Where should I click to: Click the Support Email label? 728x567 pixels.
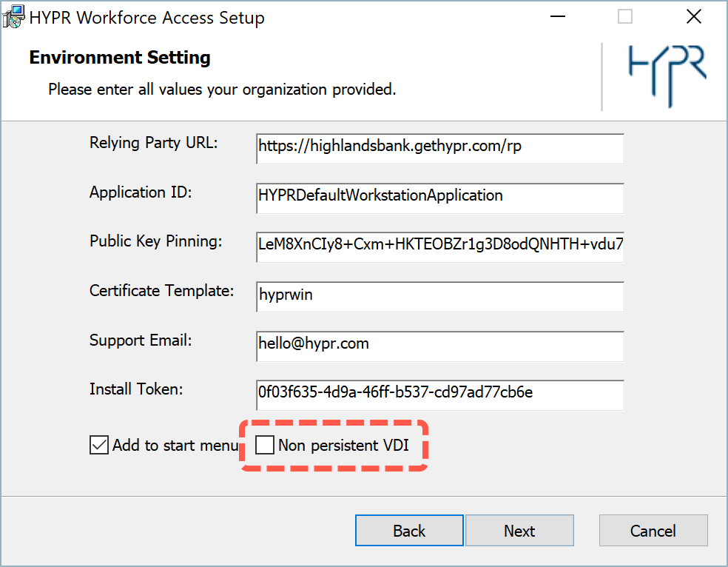tap(141, 340)
